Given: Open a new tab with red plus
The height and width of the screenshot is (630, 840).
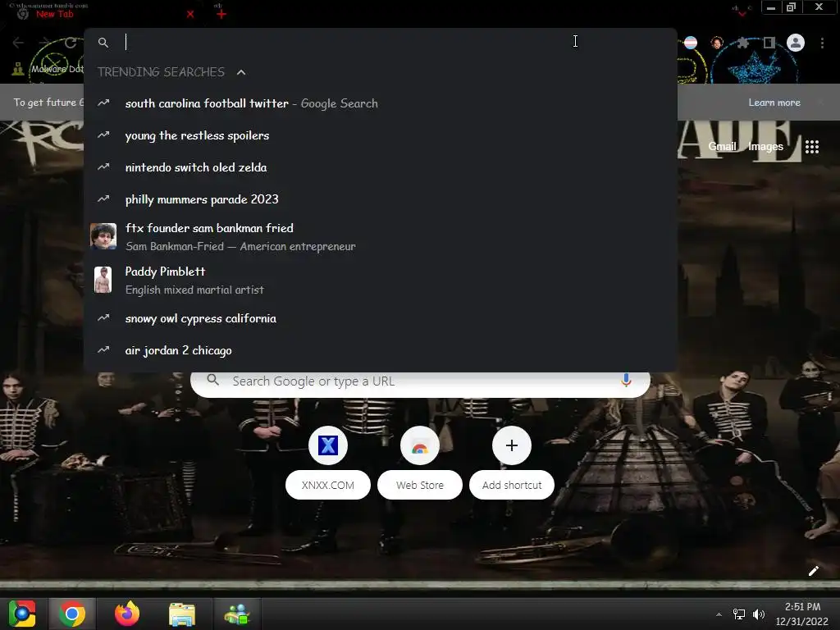Looking at the screenshot, I should click(221, 15).
